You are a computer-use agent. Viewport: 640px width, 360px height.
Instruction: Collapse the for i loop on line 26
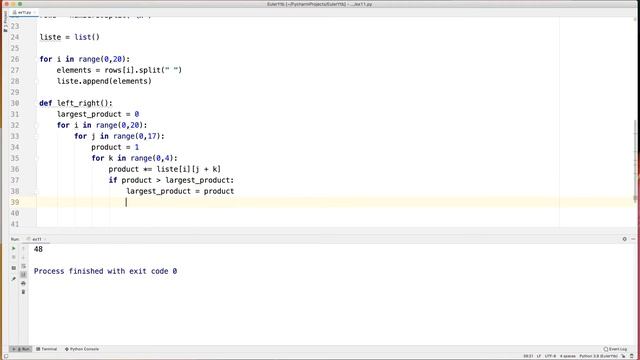[36, 59]
